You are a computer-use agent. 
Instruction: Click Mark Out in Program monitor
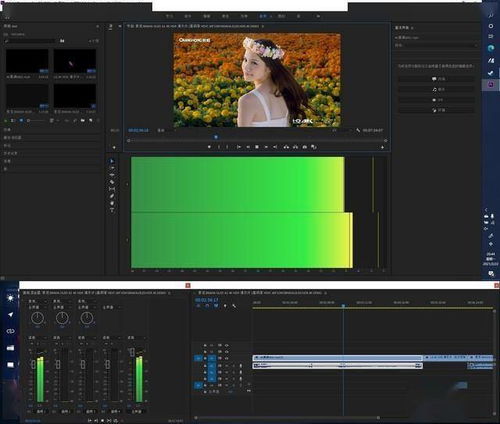[227, 147]
